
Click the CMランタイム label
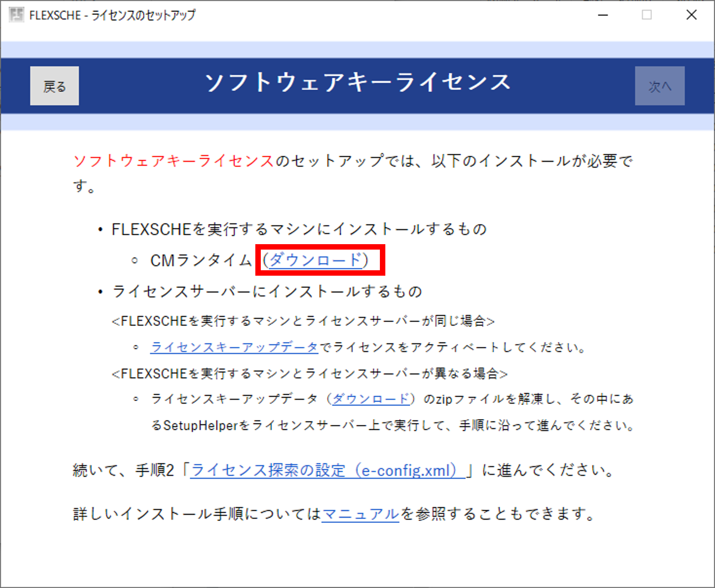(x=201, y=260)
